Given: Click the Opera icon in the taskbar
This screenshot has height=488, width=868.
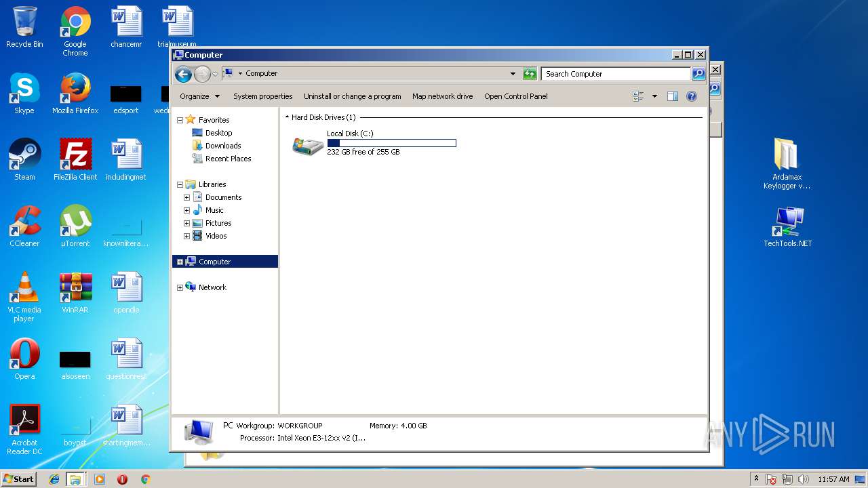Looking at the screenshot, I should point(123,479).
